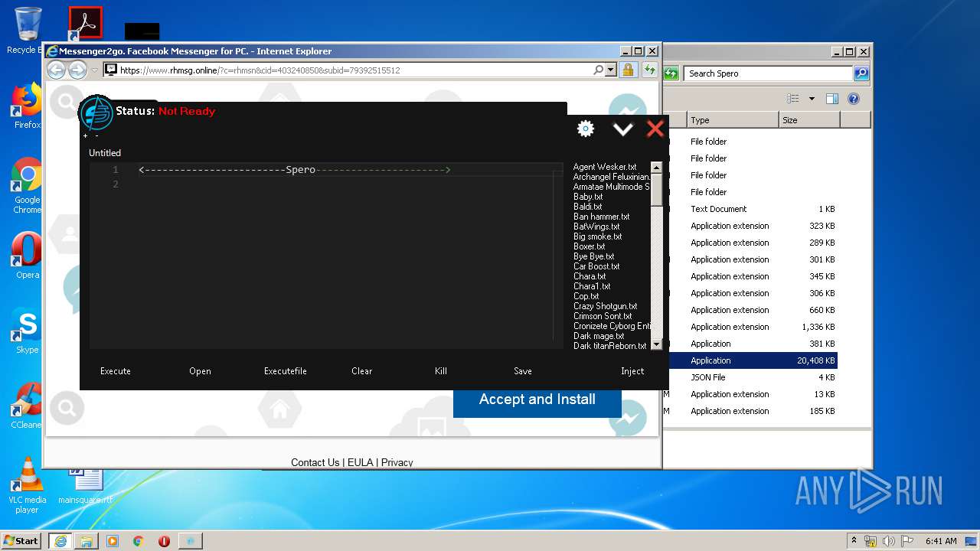The image size is (980, 551).
Task: Open Spero settings gear icon
Action: pos(586,129)
